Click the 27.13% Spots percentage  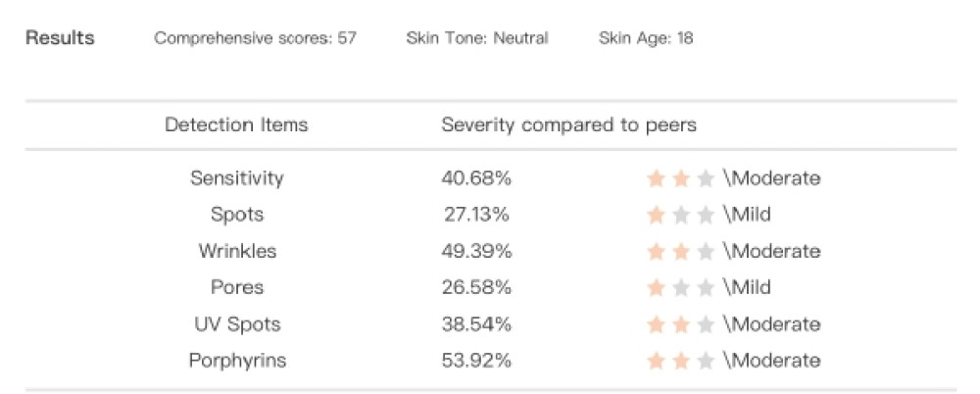click(x=477, y=216)
